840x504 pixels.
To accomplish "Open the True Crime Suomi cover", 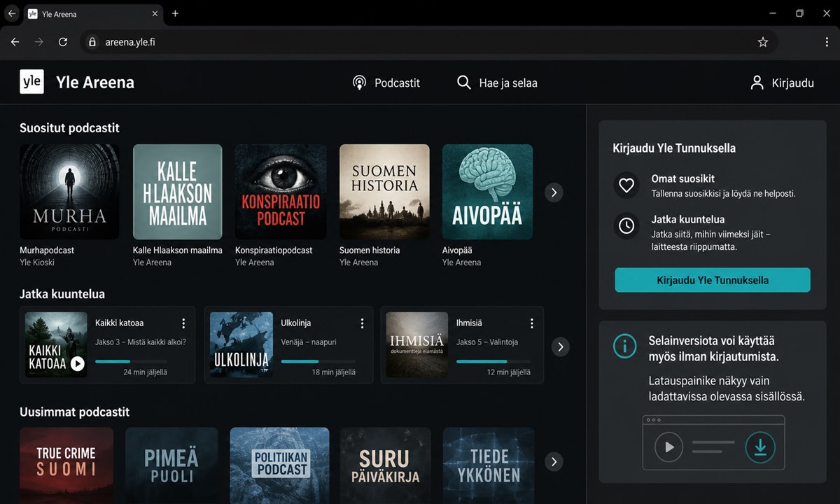I will pos(66,465).
